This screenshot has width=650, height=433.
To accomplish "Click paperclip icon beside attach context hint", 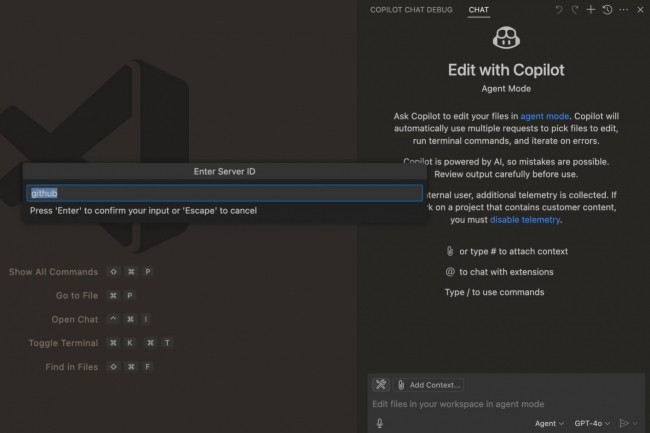I will point(449,251).
